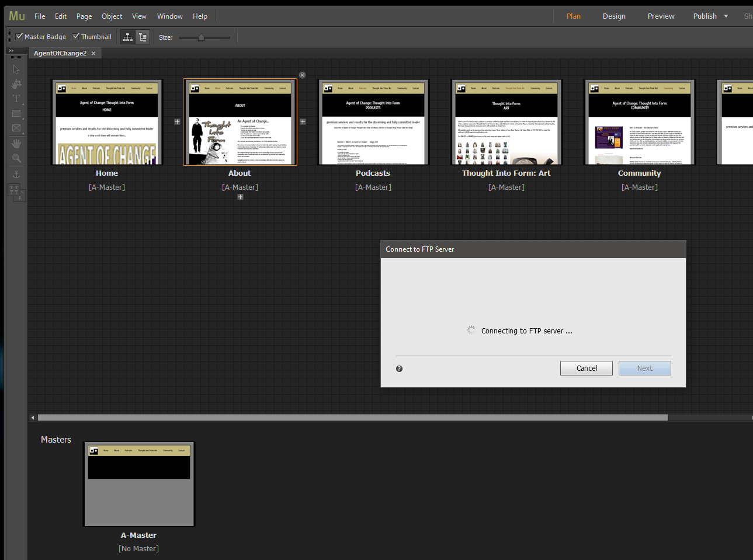Select the A-Master master page thumbnail
Image resolution: width=753 pixels, height=560 pixels.
point(139,484)
